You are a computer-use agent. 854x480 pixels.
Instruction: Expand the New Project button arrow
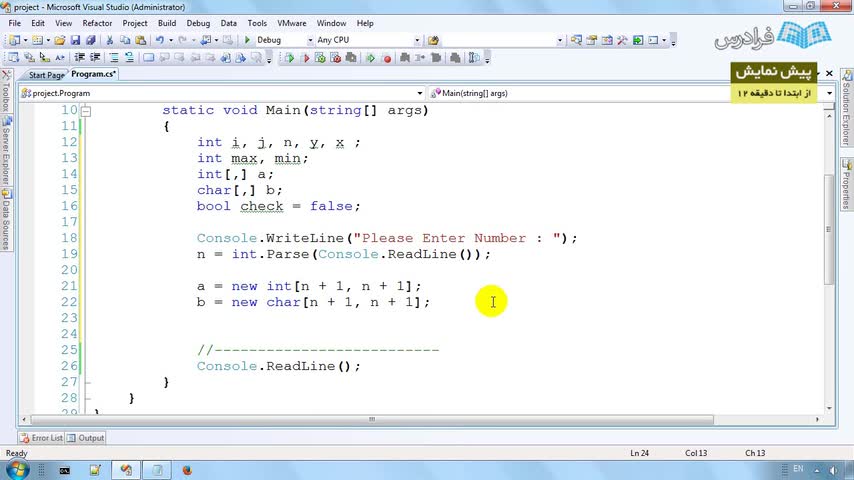pos(25,40)
